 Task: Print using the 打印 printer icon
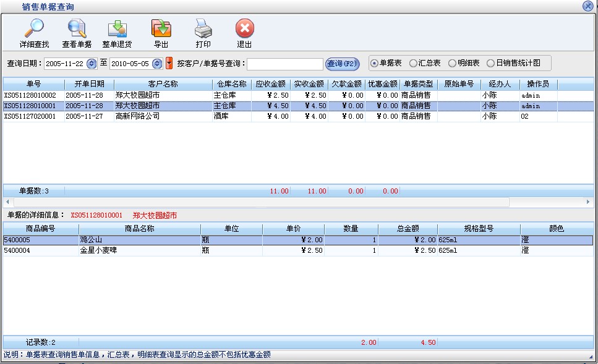point(203,28)
